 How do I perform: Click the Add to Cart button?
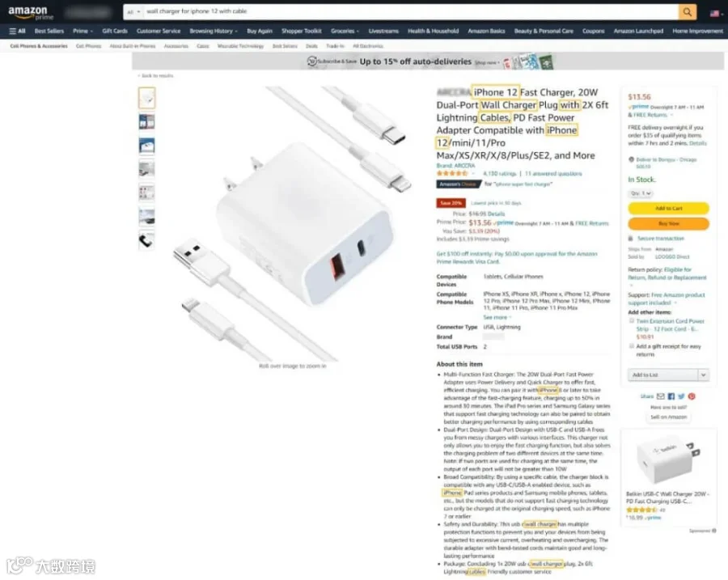[x=668, y=208]
